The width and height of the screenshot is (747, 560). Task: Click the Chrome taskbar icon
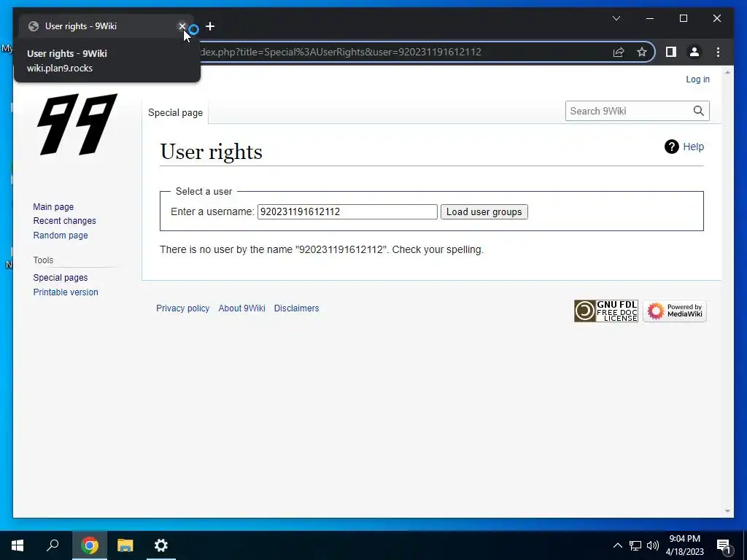(x=89, y=545)
